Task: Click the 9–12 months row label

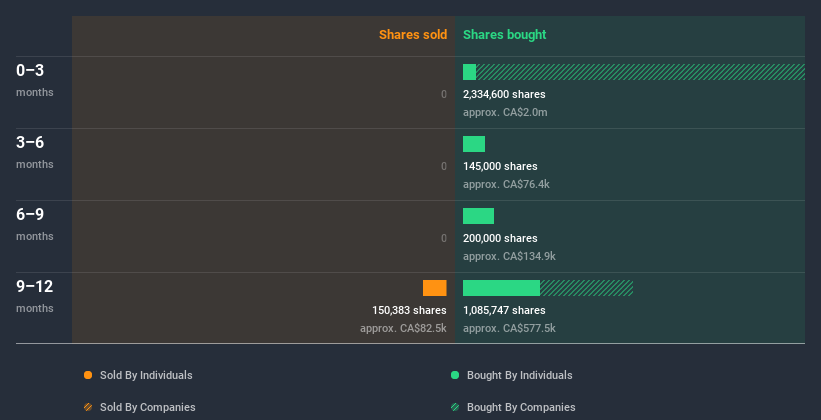Action: coord(35,296)
